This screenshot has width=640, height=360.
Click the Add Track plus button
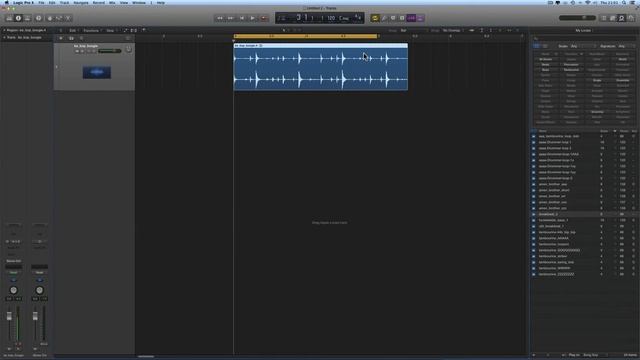(x=61, y=38)
